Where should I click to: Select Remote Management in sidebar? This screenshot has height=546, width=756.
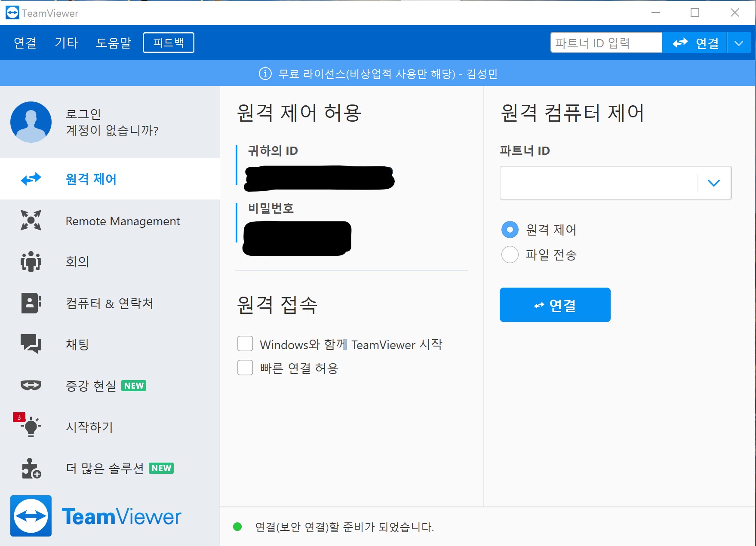110,221
